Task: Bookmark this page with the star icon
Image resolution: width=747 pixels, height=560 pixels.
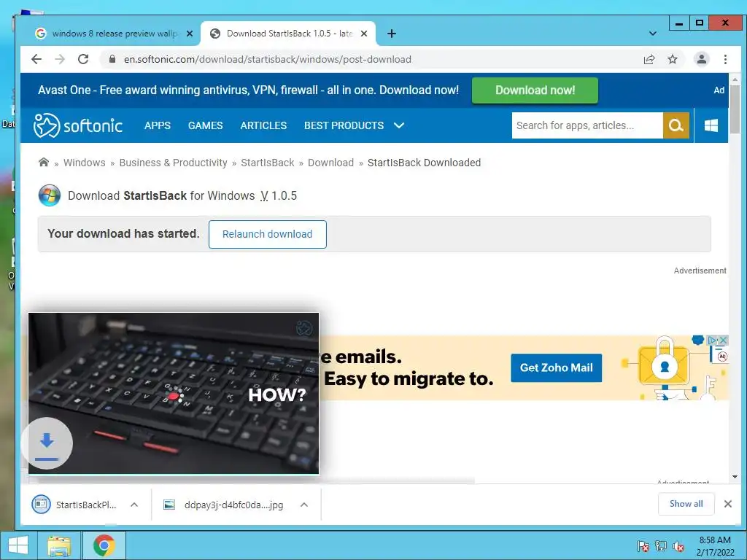Action: (672, 59)
